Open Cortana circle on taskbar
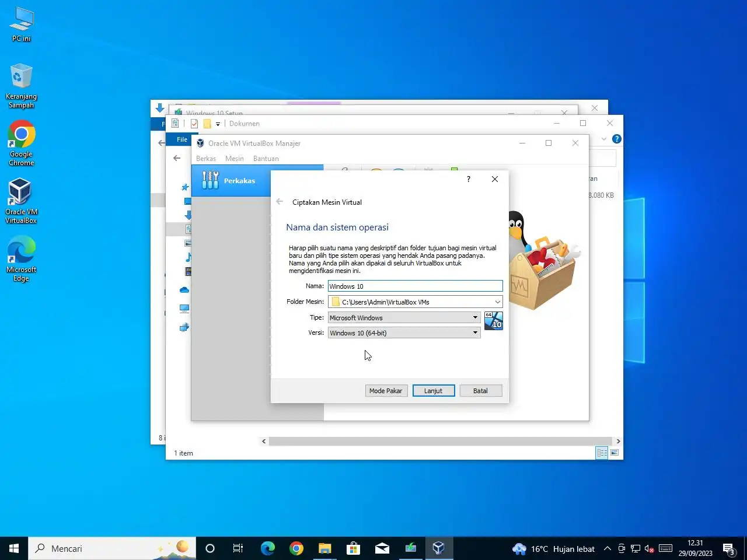The image size is (747, 560). pos(210,548)
